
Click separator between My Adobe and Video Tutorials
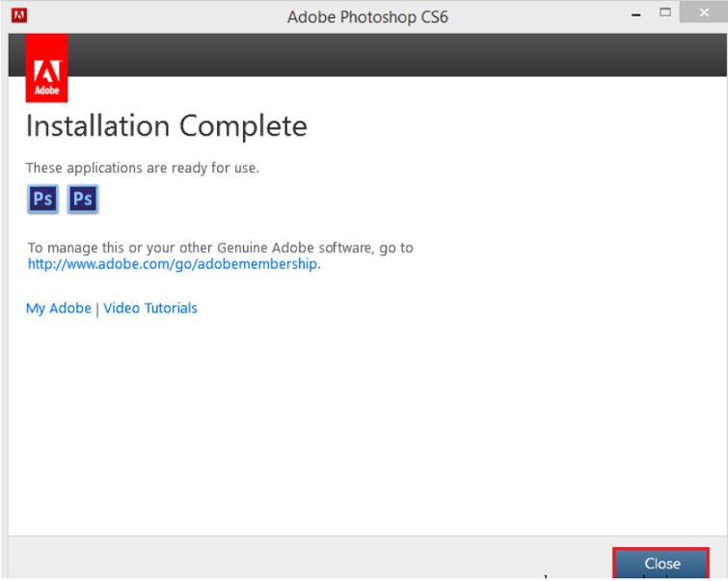pos(97,308)
